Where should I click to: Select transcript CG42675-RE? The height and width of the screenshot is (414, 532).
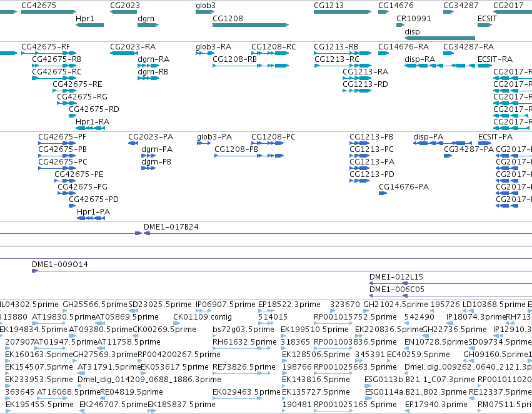tap(64, 91)
